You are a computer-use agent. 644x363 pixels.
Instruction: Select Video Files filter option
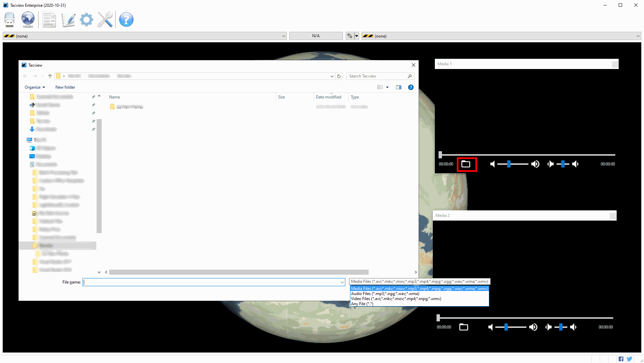tap(419, 299)
